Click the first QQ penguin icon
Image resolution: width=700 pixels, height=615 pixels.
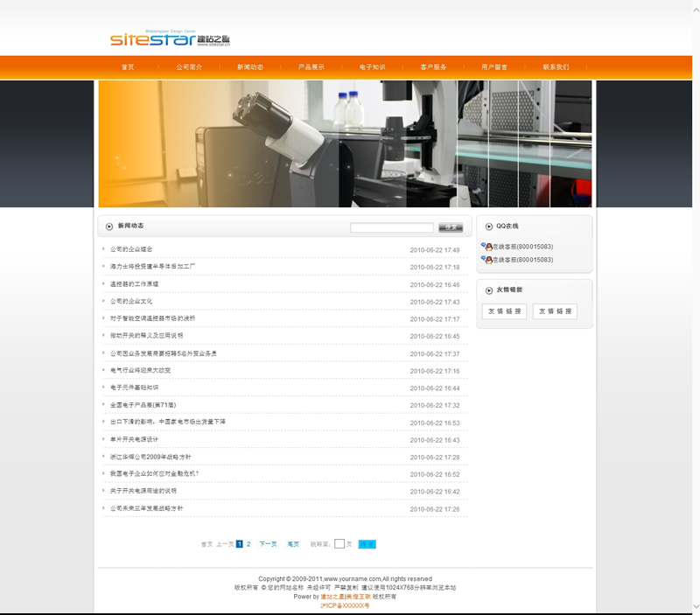click(486, 248)
